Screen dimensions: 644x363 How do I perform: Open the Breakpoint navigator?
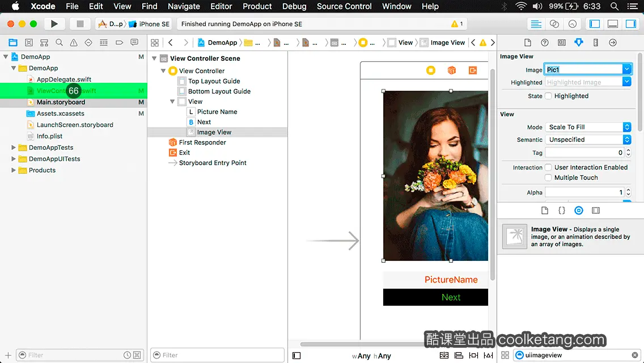coord(119,43)
